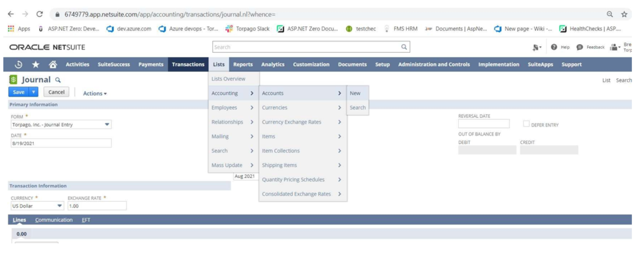The width and height of the screenshot is (644, 253).
Task: Select Search under Accounts submenu
Action: (357, 108)
